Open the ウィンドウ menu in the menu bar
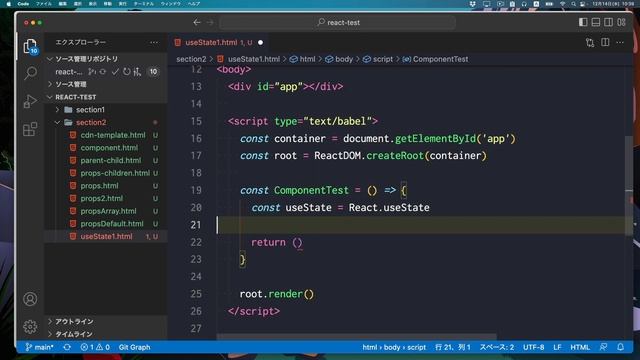Screen dimensions: 640x360 click(x=171, y=4)
